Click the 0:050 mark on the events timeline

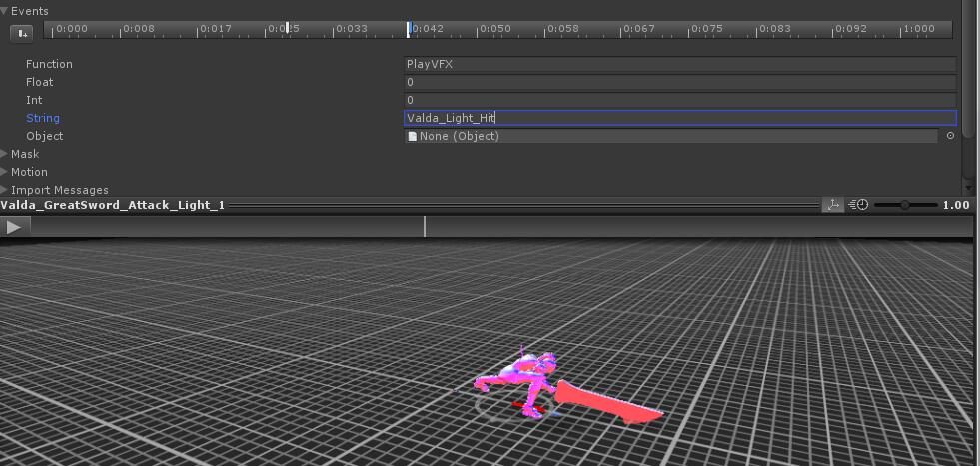(x=495, y=29)
